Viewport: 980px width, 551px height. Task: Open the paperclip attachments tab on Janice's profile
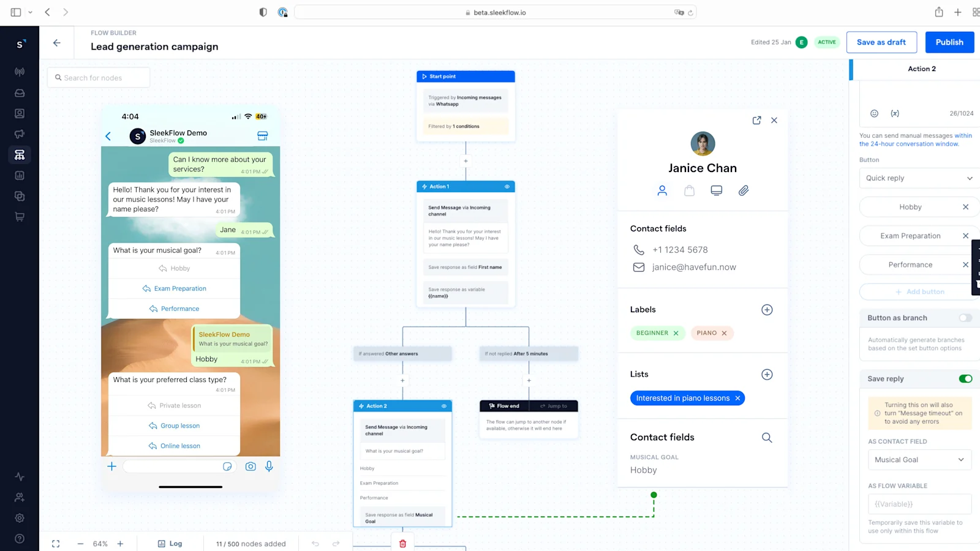tap(743, 190)
